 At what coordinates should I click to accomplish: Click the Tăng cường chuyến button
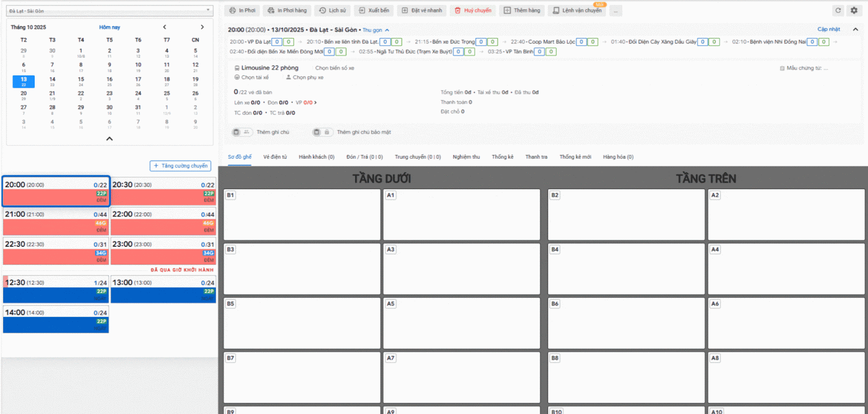pyautogui.click(x=181, y=166)
